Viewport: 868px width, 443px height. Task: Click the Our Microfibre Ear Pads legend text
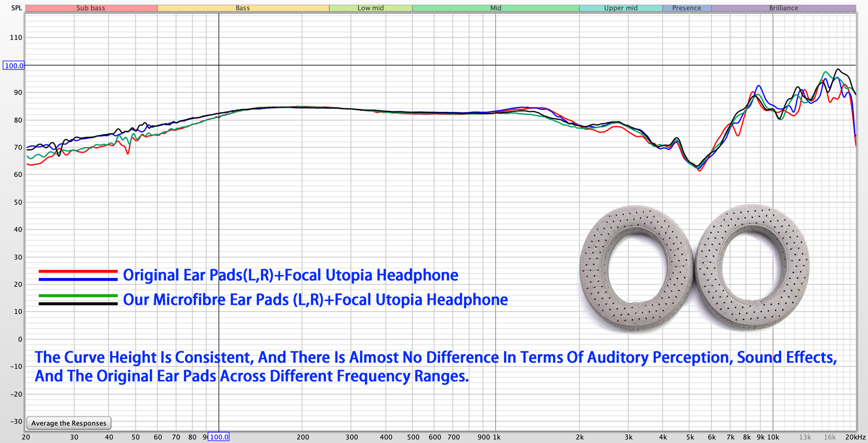[x=316, y=300]
